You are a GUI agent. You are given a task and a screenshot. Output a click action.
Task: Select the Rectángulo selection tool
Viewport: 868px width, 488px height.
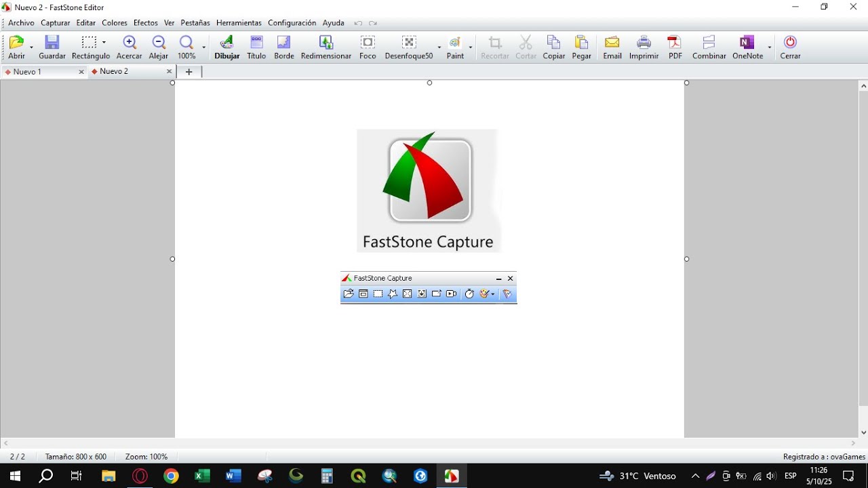[x=90, y=47]
